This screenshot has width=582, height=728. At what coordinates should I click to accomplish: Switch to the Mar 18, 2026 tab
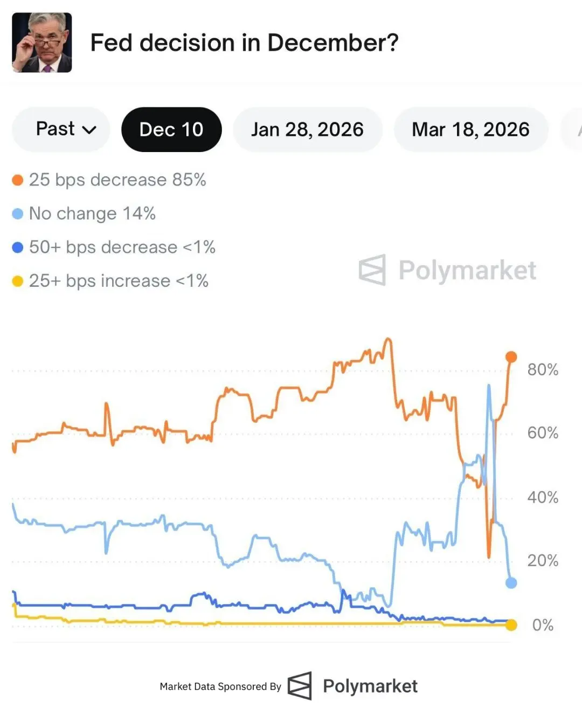click(x=470, y=129)
